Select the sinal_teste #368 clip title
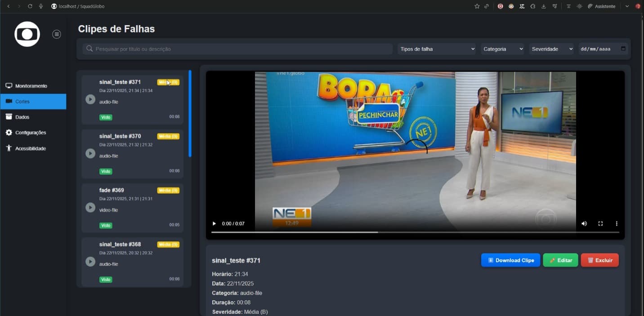The image size is (644, 316). [120, 244]
